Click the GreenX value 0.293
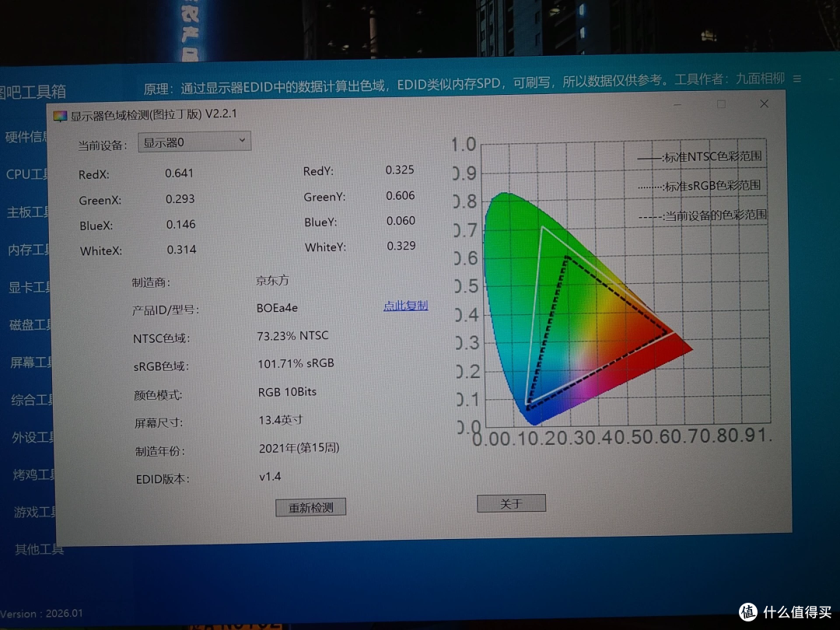The width and height of the screenshot is (840, 630). pos(180,199)
